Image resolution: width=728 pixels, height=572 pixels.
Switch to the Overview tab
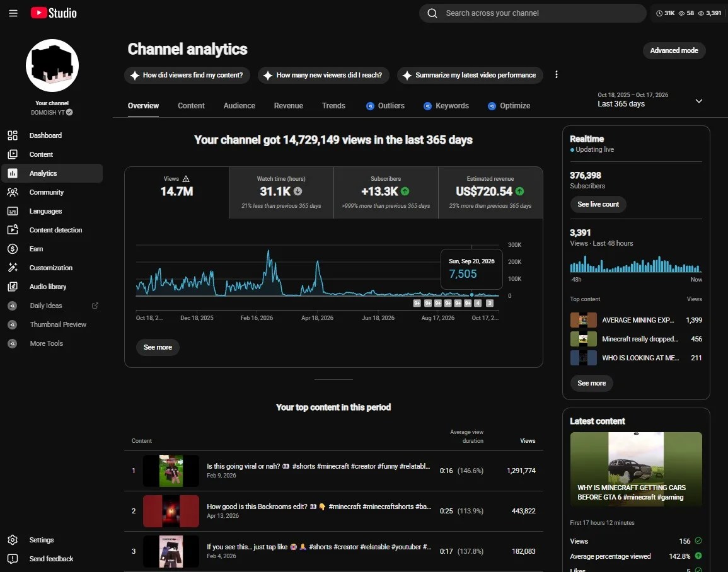pyautogui.click(x=143, y=106)
